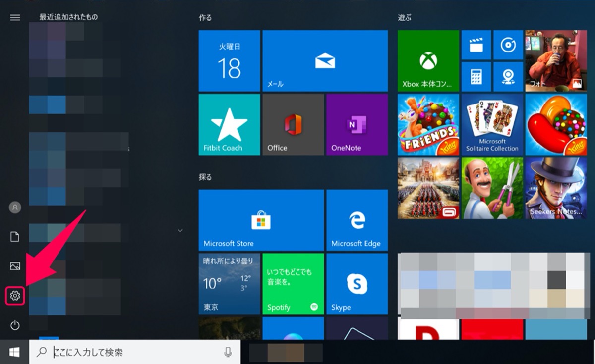Viewport: 595px width, 364px height.
Task: Launch the Candy Crush Saga tile with striped candy
Action: (x=556, y=125)
